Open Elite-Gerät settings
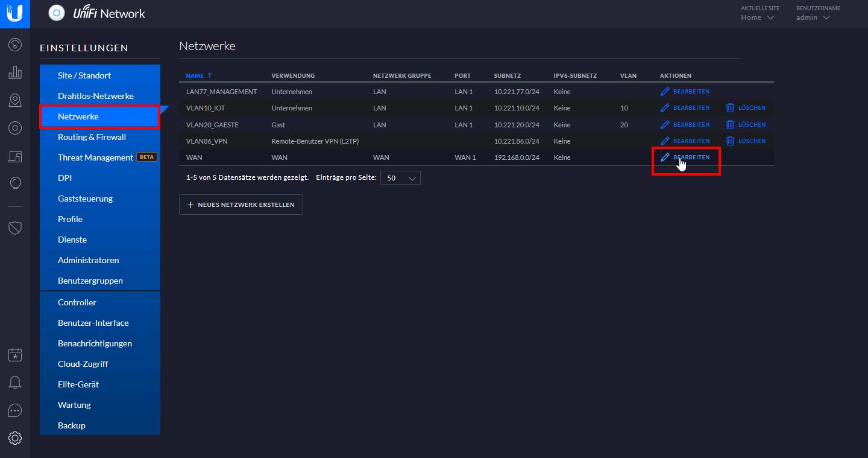Image resolution: width=868 pixels, height=458 pixels. coord(100,384)
